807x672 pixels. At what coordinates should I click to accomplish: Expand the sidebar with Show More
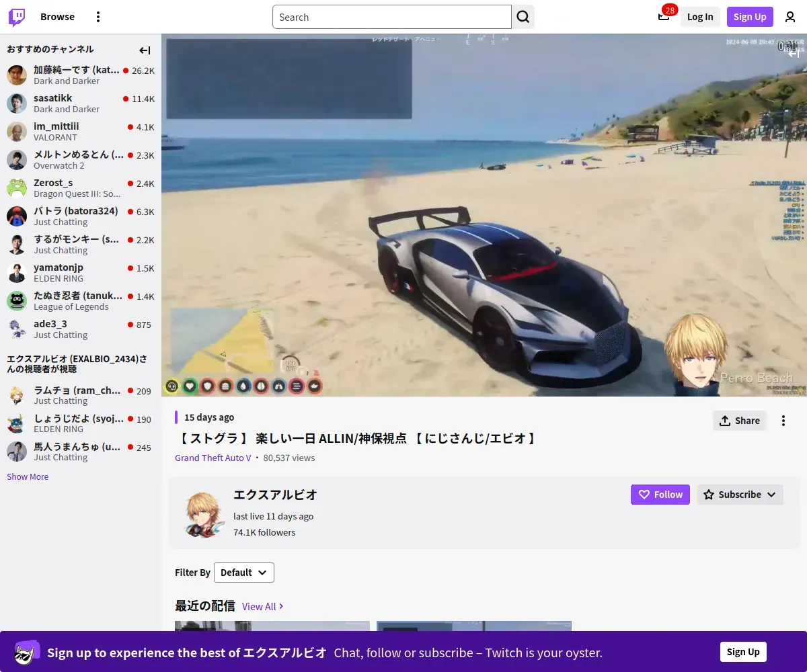pos(28,476)
